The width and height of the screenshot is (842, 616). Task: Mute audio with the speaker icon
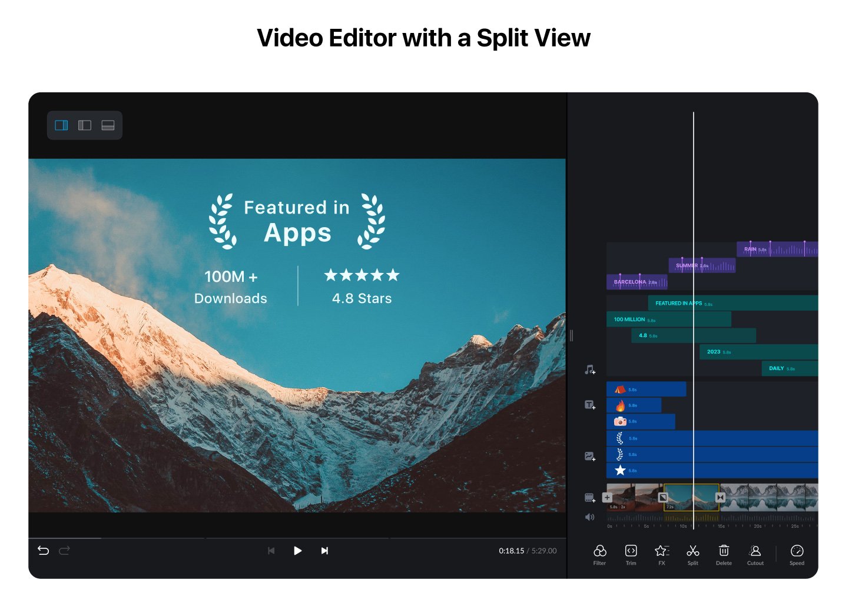click(589, 517)
